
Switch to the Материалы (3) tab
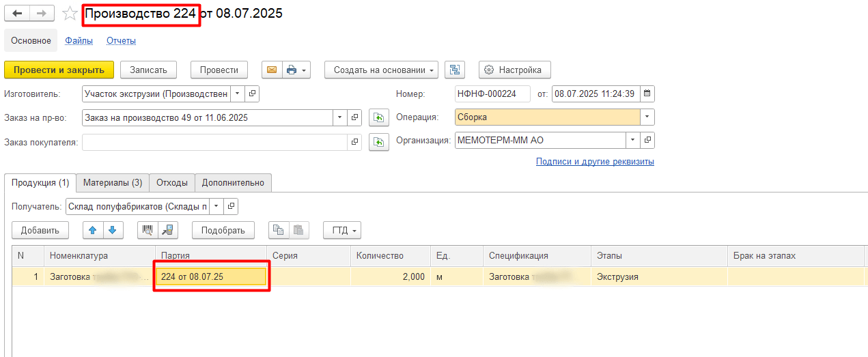click(113, 183)
